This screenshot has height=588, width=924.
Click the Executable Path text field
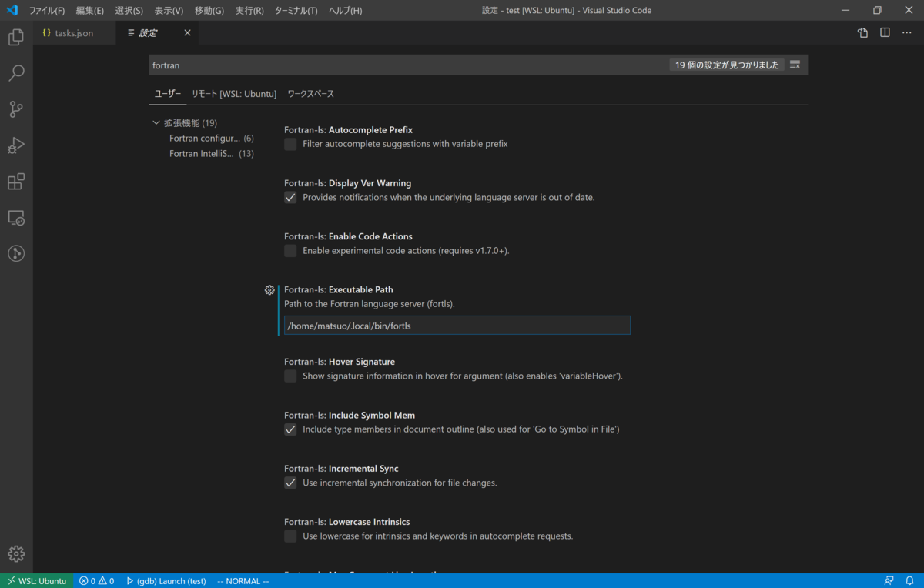tap(457, 326)
